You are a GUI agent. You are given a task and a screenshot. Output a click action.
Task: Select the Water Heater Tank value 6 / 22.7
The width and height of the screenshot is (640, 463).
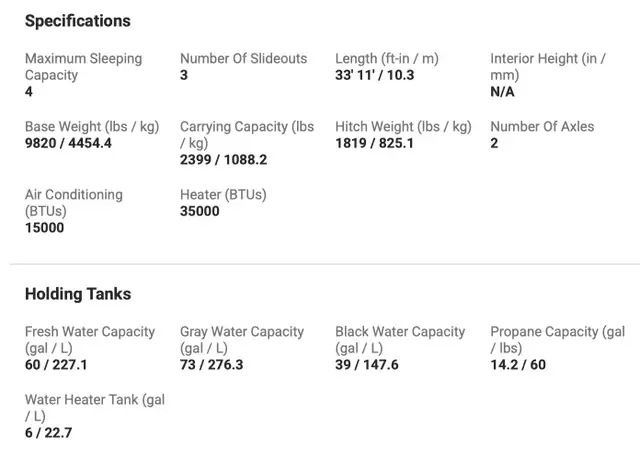point(48,432)
